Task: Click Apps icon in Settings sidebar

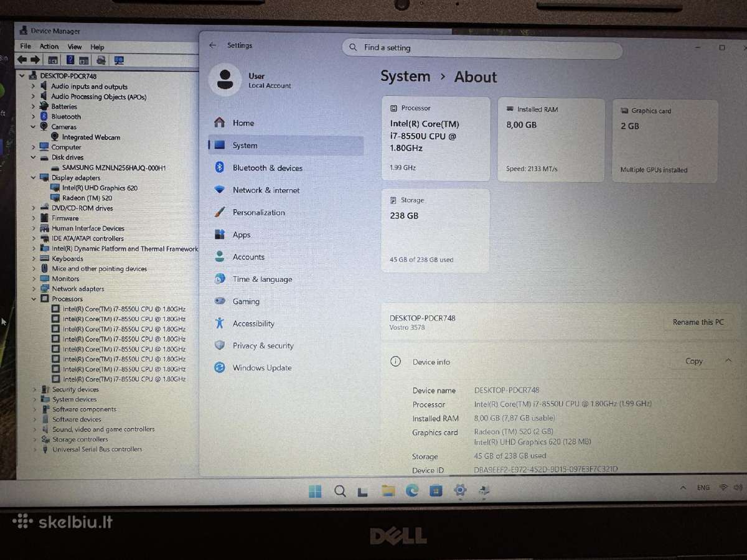Action: pos(219,235)
